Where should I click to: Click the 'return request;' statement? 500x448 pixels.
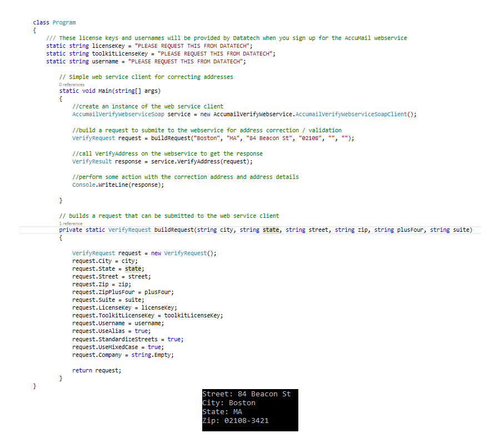(x=97, y=370)
